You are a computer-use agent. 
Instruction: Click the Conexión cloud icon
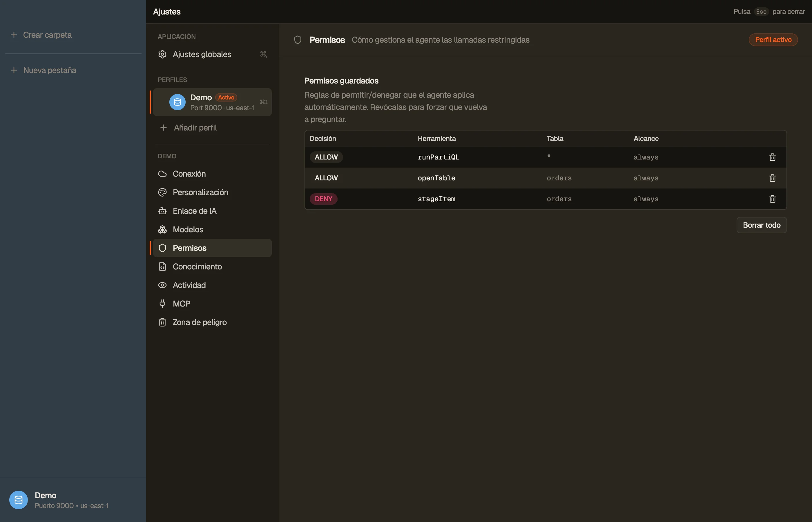pos(162,174)
